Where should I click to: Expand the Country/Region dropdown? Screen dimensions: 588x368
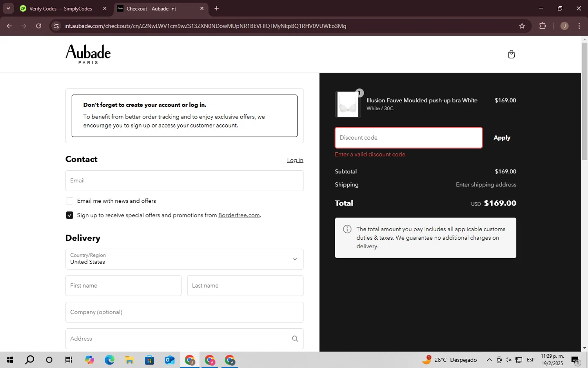coord(184,259)
